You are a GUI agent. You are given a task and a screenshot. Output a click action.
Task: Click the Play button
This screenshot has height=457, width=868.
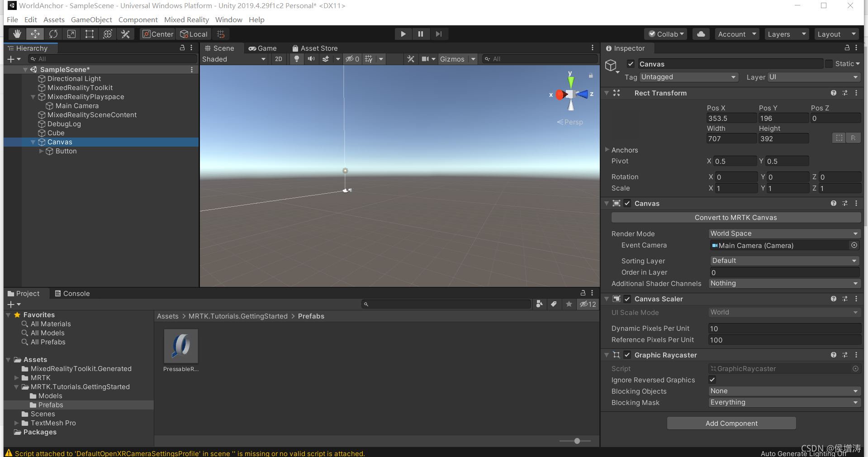point(403,34)
